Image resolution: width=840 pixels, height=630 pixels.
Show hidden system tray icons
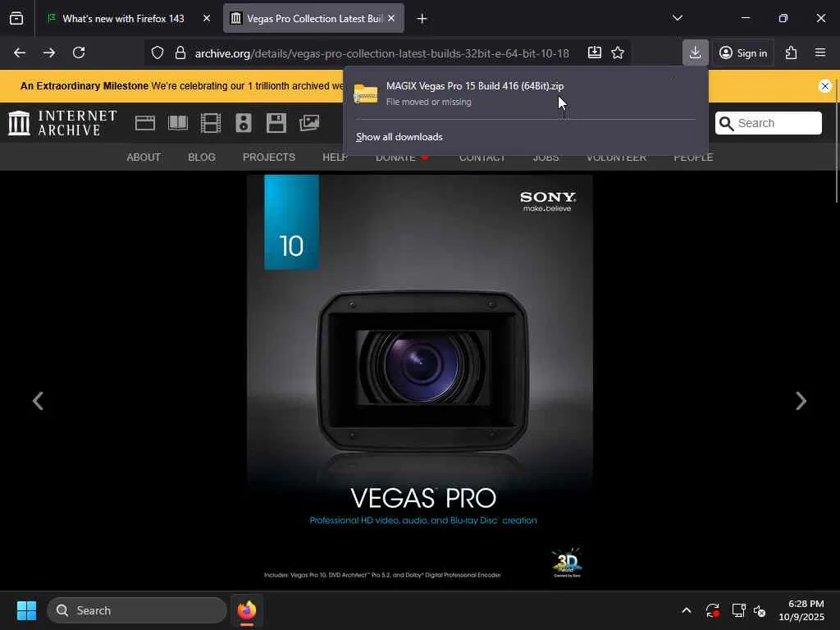pyautogui.click(x=687, y=610)
